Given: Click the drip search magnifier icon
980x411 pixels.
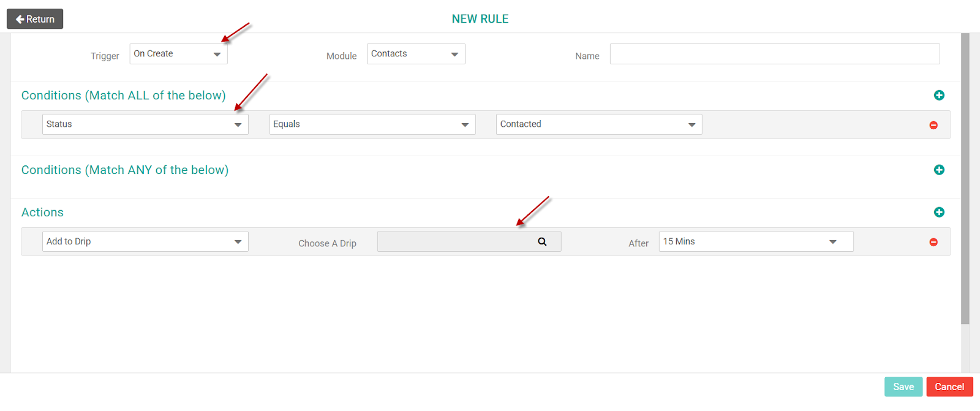Looking at the screenshot, I should click(542, 241).
